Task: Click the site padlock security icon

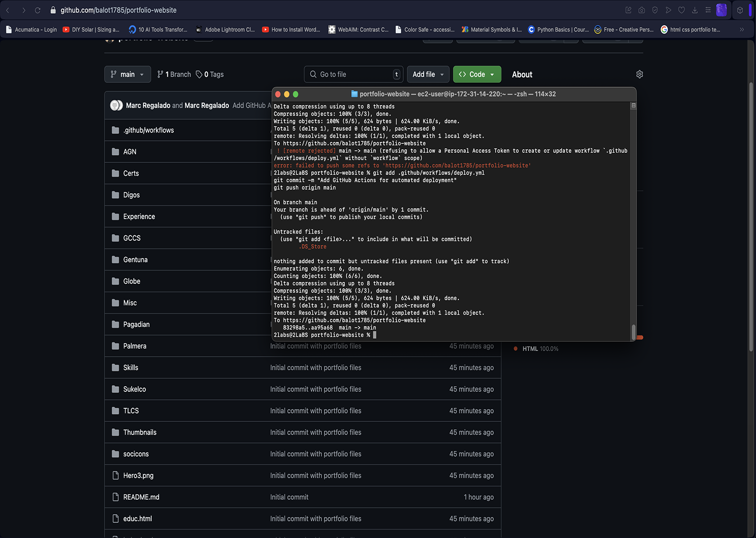Action: (53, 10)
